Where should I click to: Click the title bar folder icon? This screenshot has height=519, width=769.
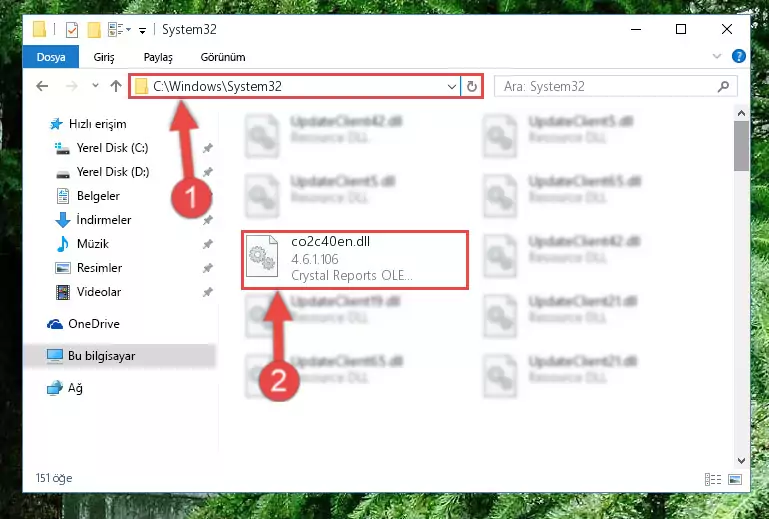pos(40,29)
